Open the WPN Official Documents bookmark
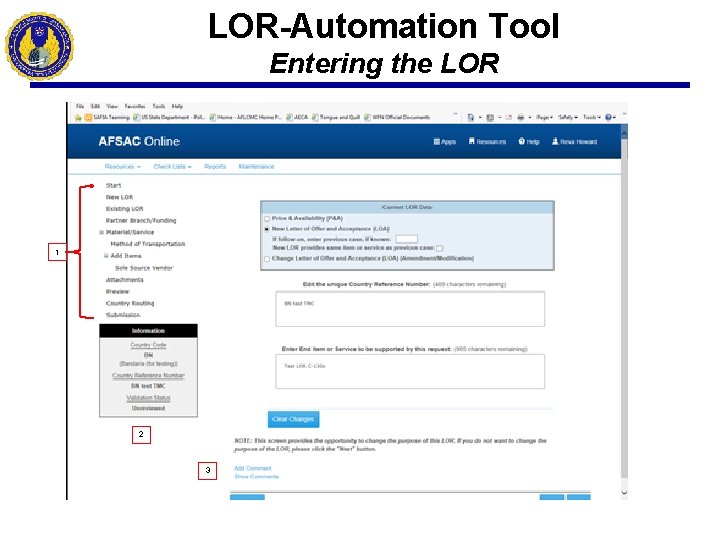This screenshot has width=720, height=540. click(x=397, y=118)
